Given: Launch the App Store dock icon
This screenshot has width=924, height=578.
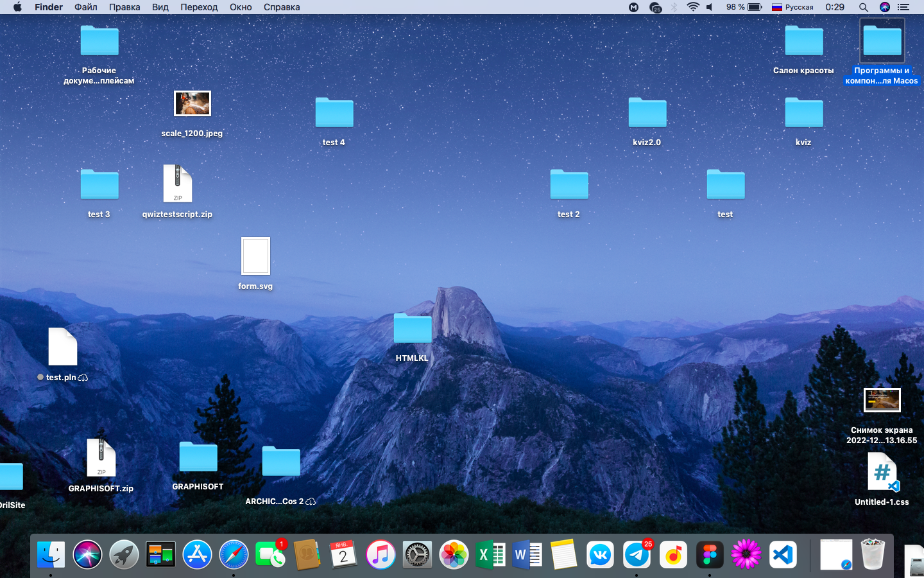Looking at the screenshot, I should [197, 555].
